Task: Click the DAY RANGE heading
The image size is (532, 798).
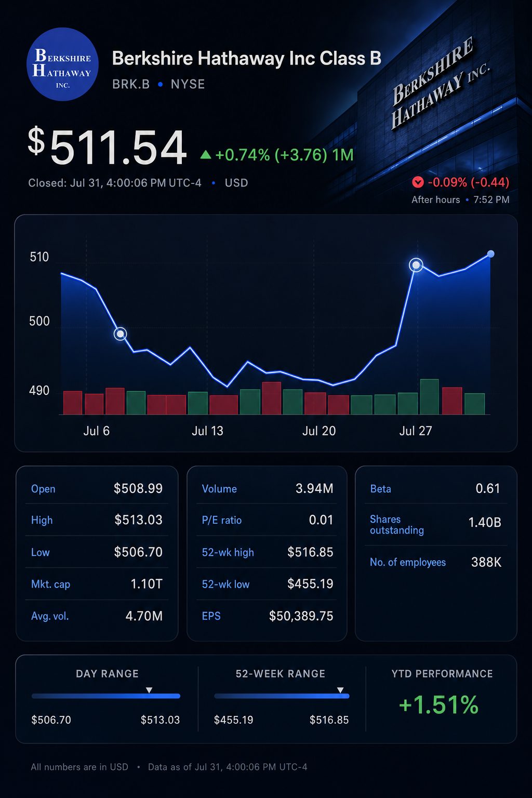Action: click(x=108, y=674)
